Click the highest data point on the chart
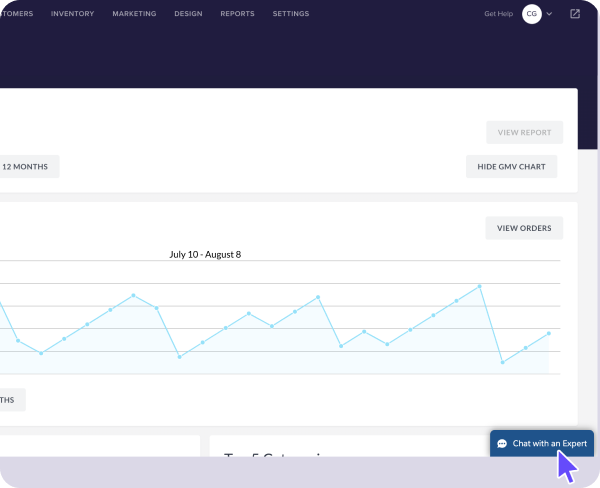The height and width of the screenshot is (488, 600). 480,286
